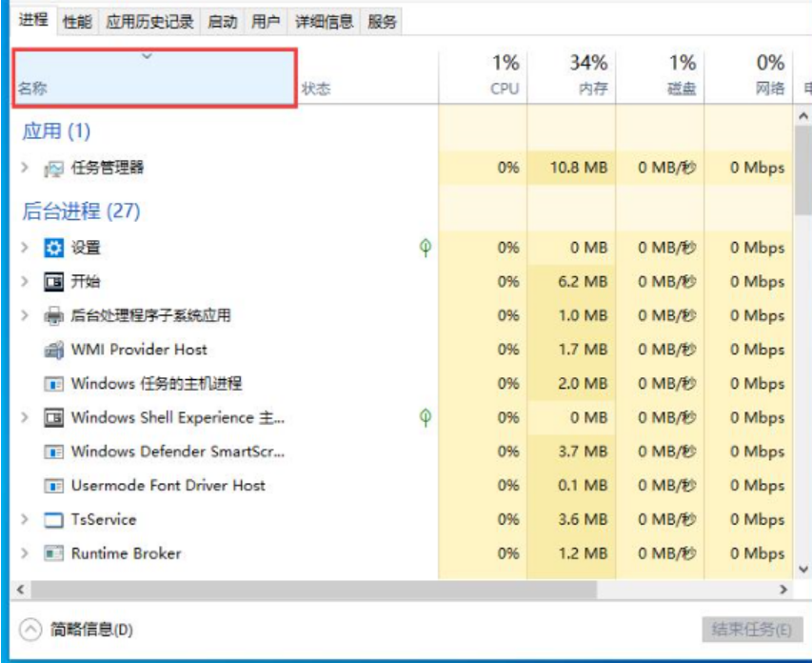Expand the Windows Shell Experience row

[x=26, y=417]
